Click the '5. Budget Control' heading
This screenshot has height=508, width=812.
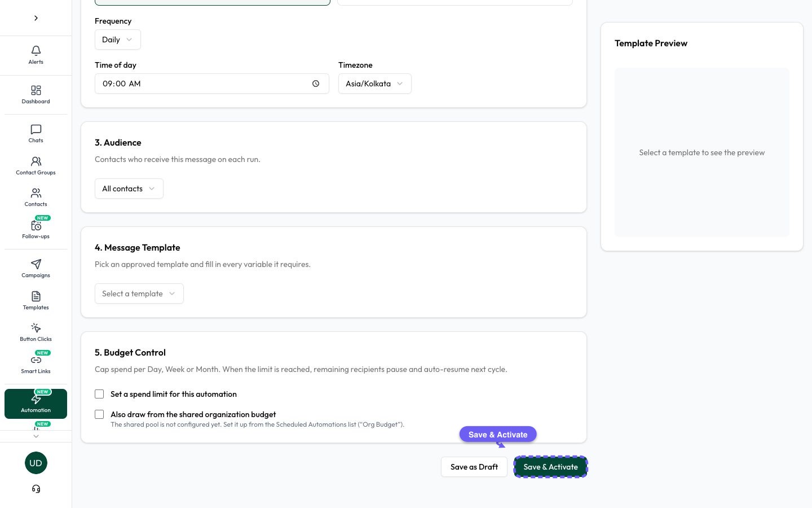click(x=130, y=353)
